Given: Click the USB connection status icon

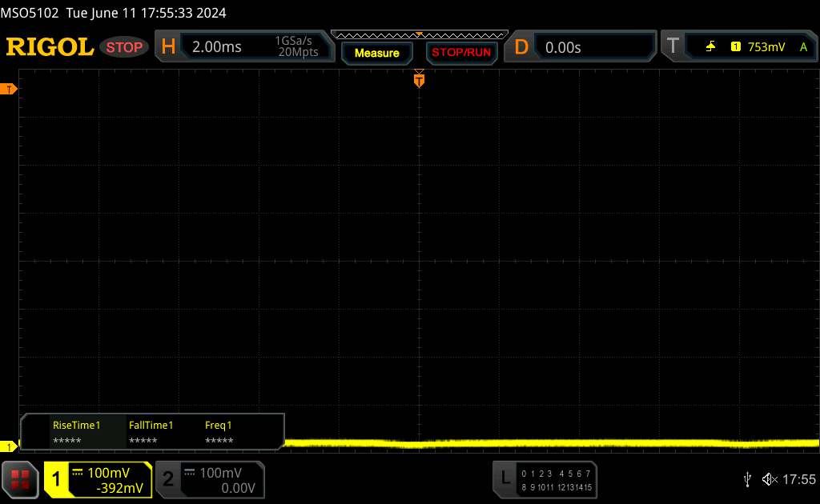Looking at the screenshot, I should 747,478.
